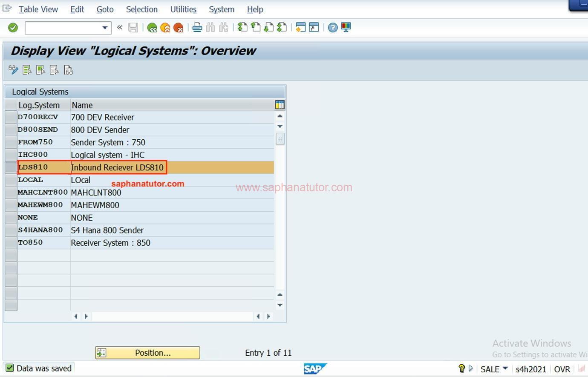Click the red Cancel icon

(179, 28)
